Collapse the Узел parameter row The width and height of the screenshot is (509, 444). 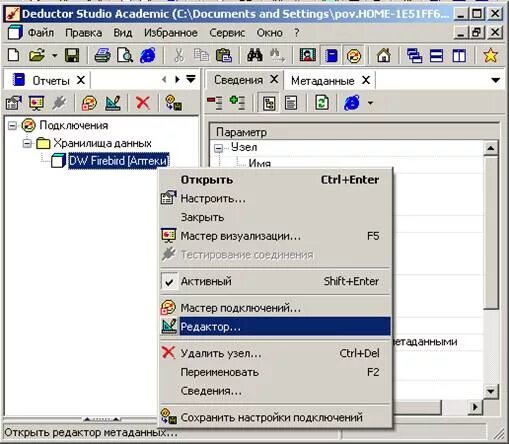pos(218,148)
